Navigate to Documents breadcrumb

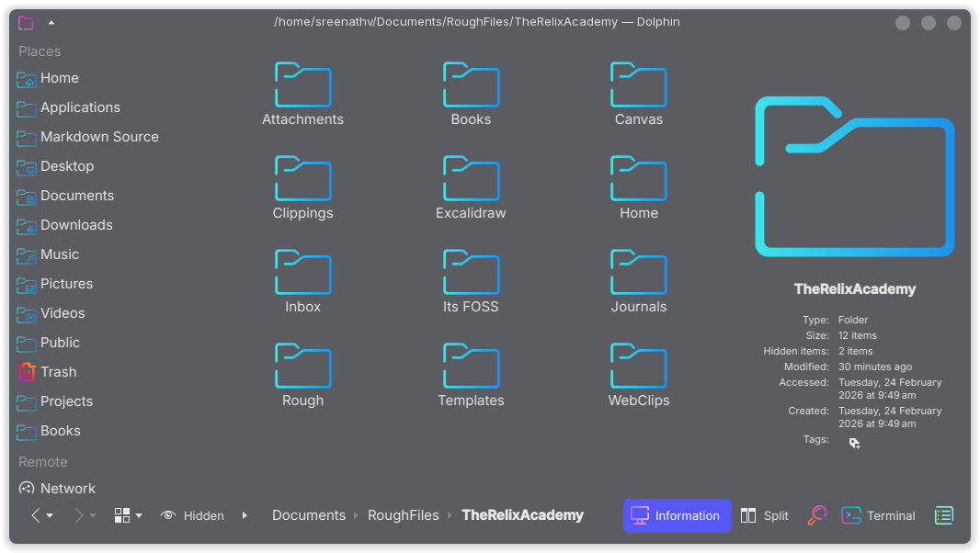(309, 515)
